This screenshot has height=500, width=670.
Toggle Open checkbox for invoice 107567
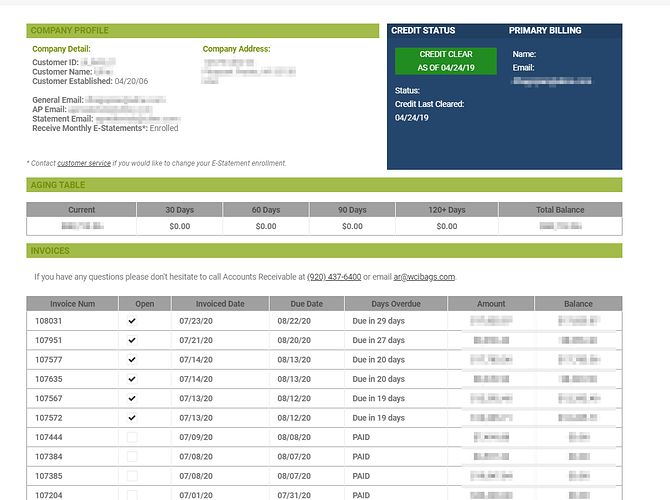[x=132, y=398]
